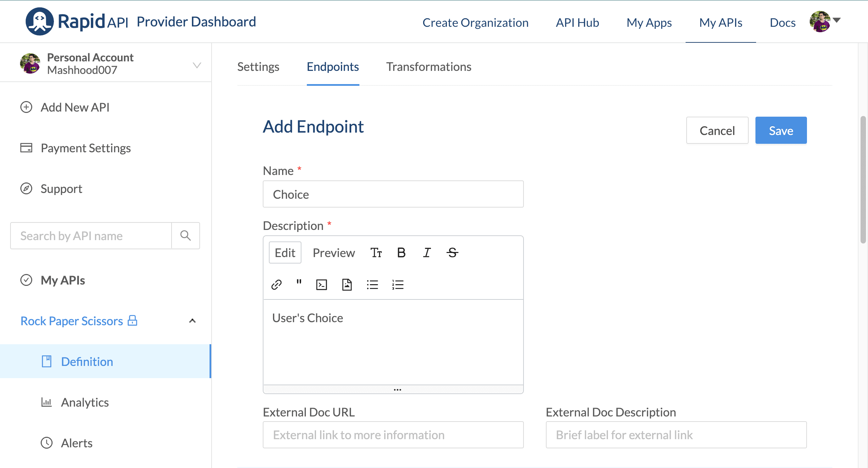Click the Cancel button
The image size is (868, 468).
point(717,131)
